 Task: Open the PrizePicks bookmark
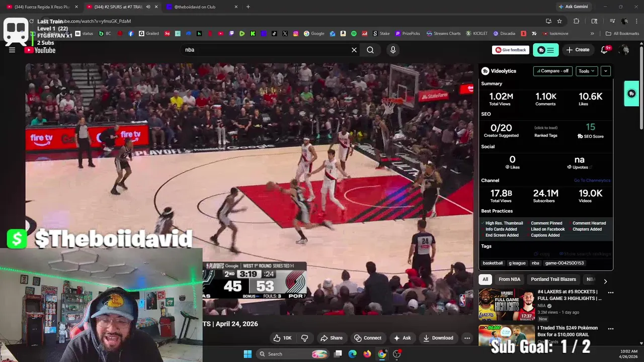click(x=408, y=34)
